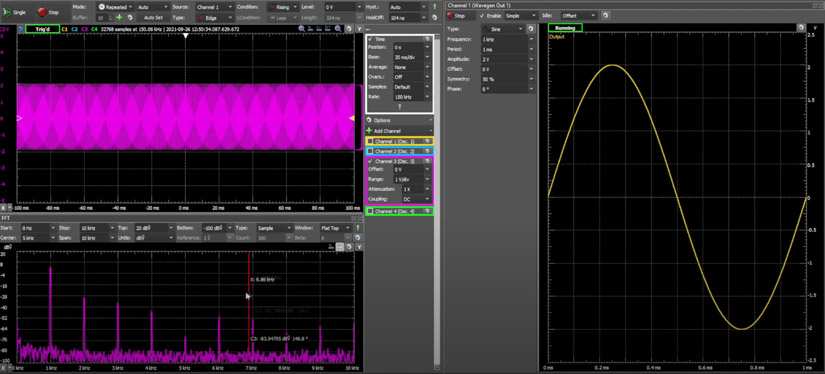This screenshot has width=825, height=374.
Task: Open the Channel 3 Offset dropdown
Action: click(x=411, y=169)
